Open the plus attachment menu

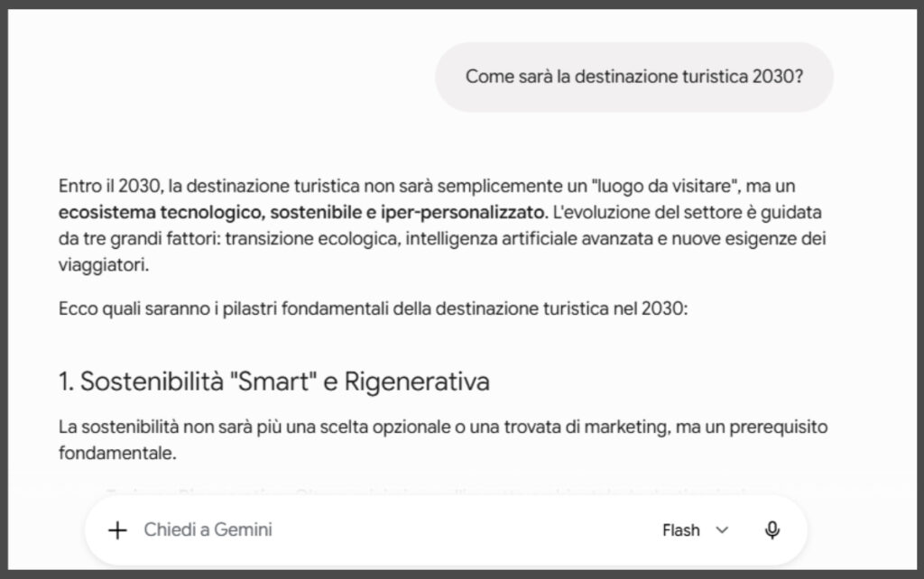point(117,530)
